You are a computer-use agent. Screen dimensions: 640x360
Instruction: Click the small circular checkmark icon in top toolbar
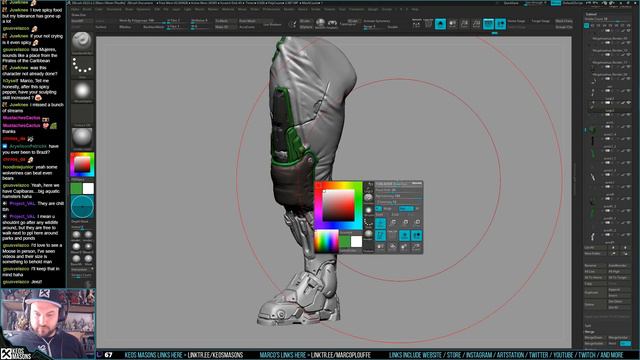point(292,24)
